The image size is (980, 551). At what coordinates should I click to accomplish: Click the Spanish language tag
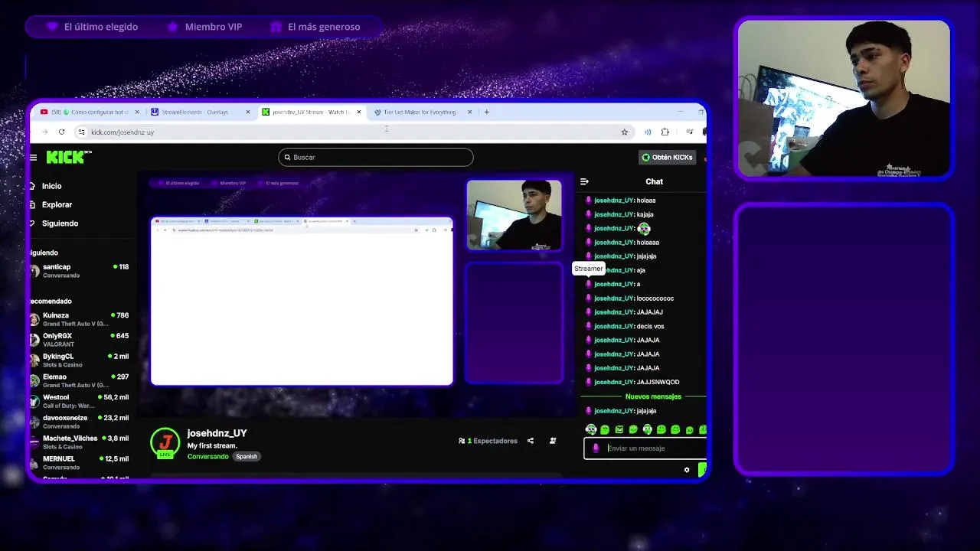tap(247, 456)
